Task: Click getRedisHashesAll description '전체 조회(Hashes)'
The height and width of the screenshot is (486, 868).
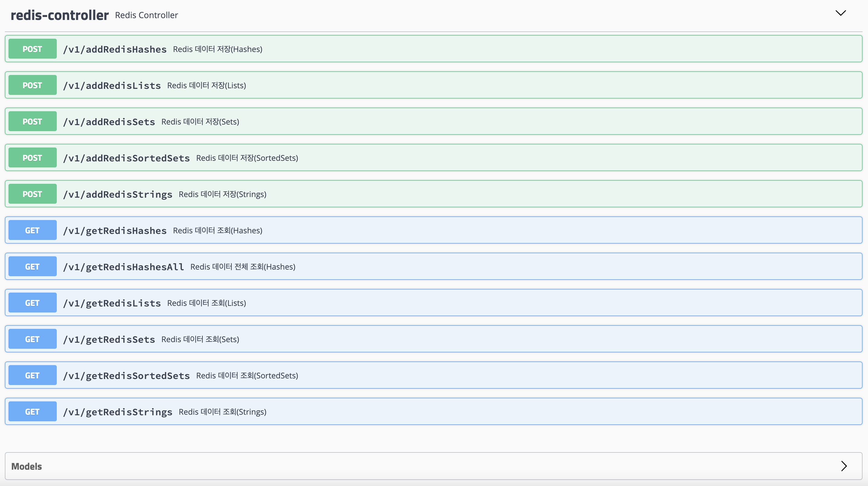Action: pyautogui.click(x=265, y=267)
